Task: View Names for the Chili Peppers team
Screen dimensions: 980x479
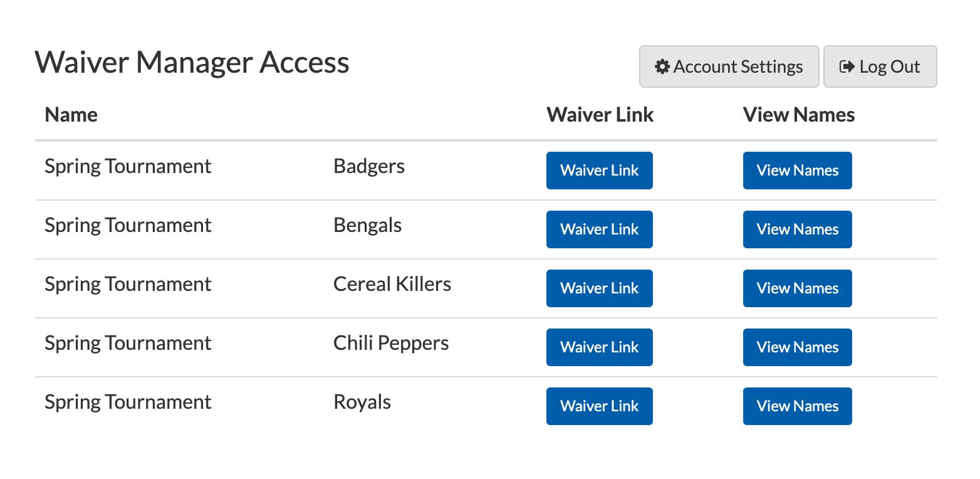Action: (x=797, y=347)
